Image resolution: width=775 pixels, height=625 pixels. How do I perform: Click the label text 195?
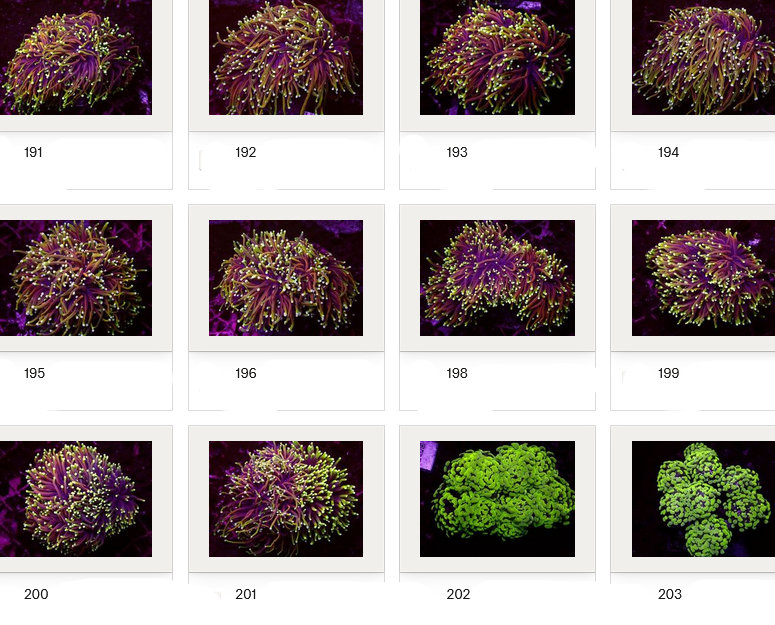point(34,373)
